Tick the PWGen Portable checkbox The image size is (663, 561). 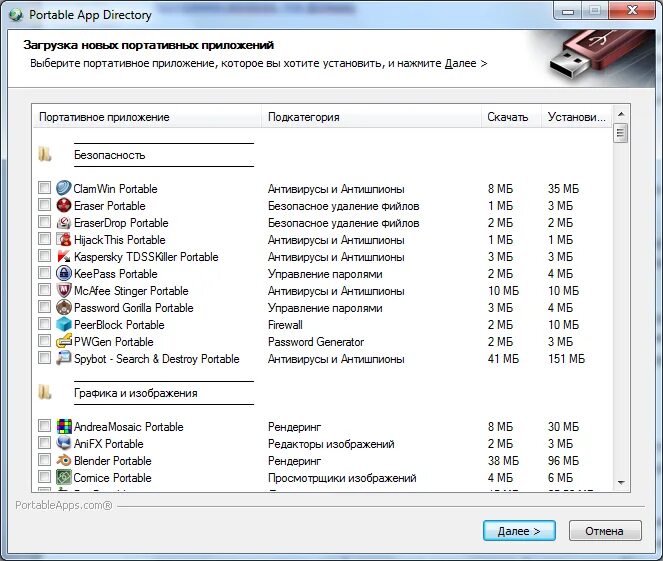tap(44, 340)
